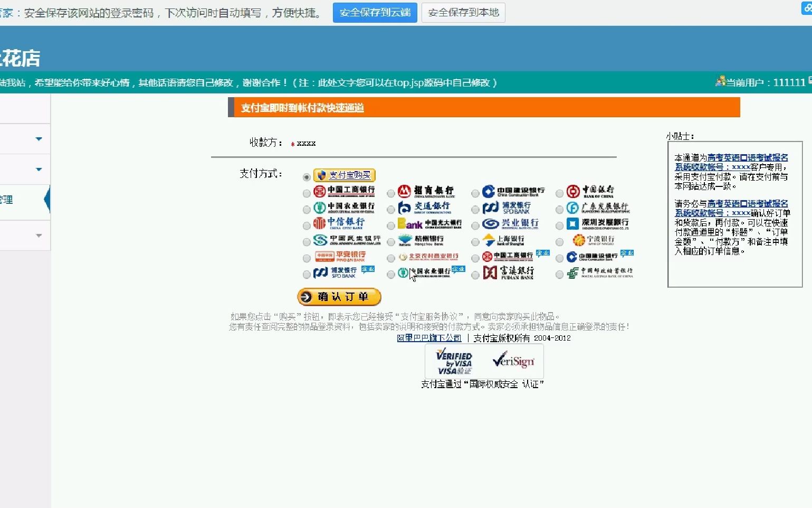The image size is (812, 508).
Task: Click the 中国银行 Bank of China logo
Action: tap(590, 191)
